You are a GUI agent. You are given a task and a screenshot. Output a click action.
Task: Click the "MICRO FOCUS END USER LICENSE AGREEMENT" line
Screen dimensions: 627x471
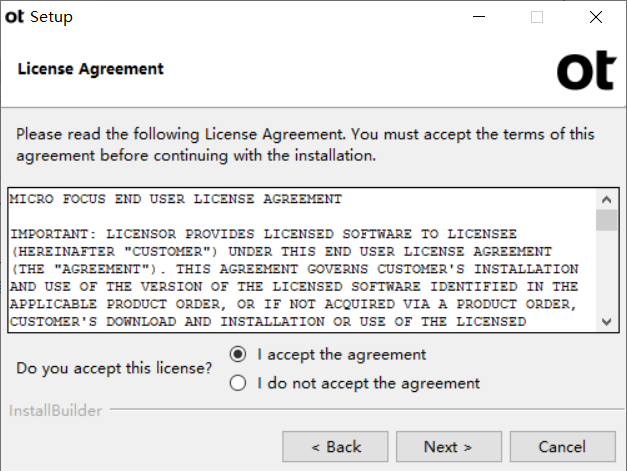[176, 199]
